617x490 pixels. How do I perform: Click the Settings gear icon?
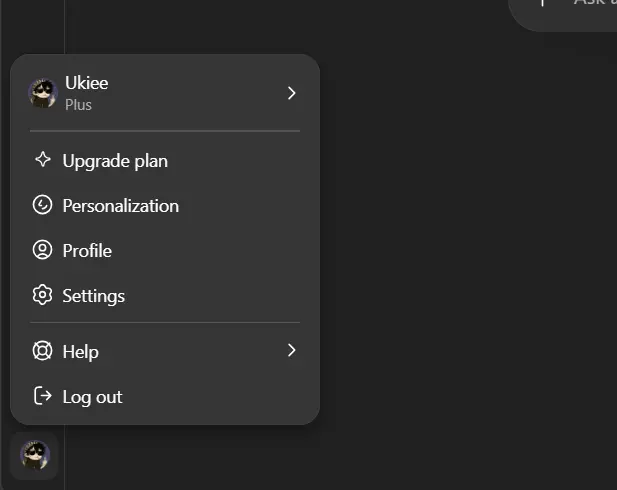tap(42, 295)
